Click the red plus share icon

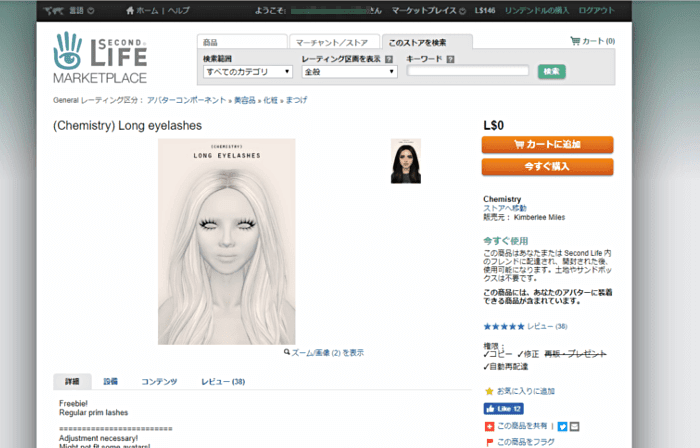pos(489,427)
